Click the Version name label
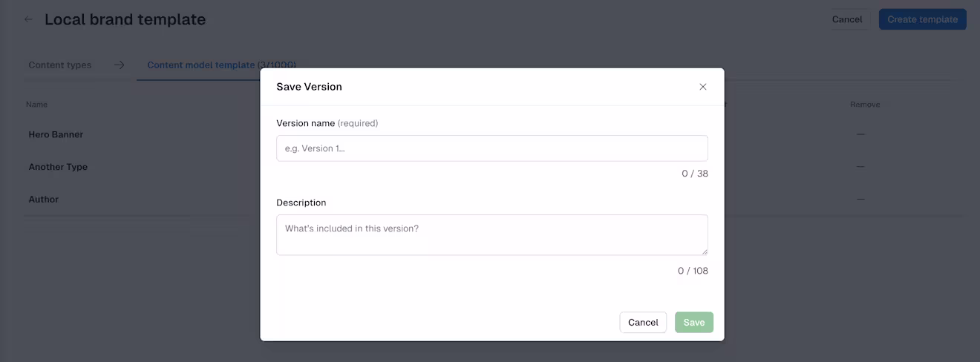This screenshot has width=980, height=362. [305, 123]
